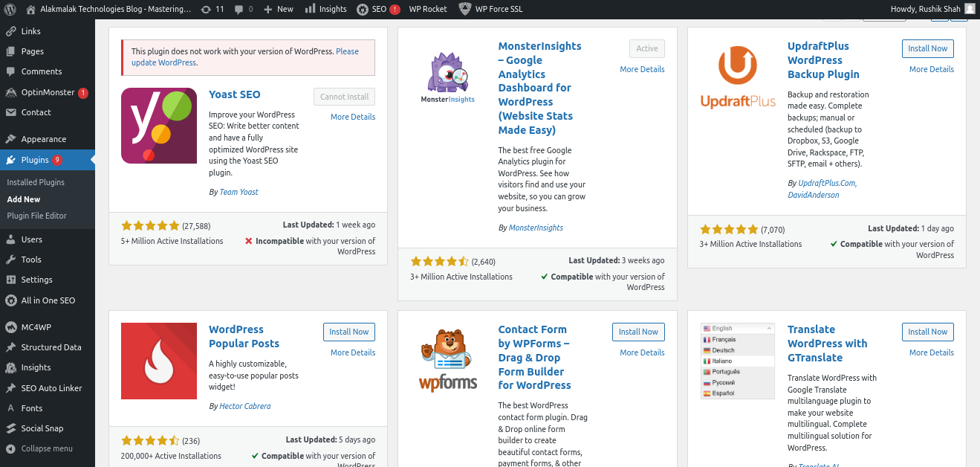Open the MonsterInsights author link
This screenshot has height=467, width=980.
click(536, 228)
